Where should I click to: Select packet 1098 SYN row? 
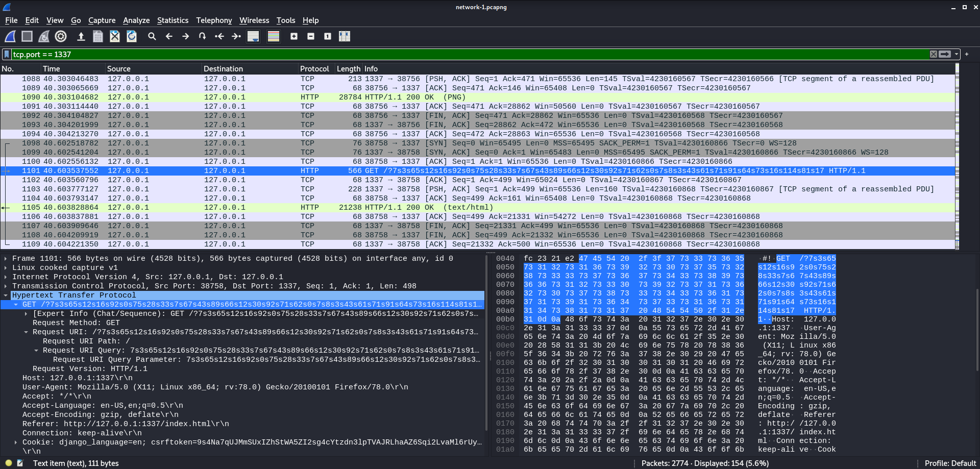click(478, 143)
